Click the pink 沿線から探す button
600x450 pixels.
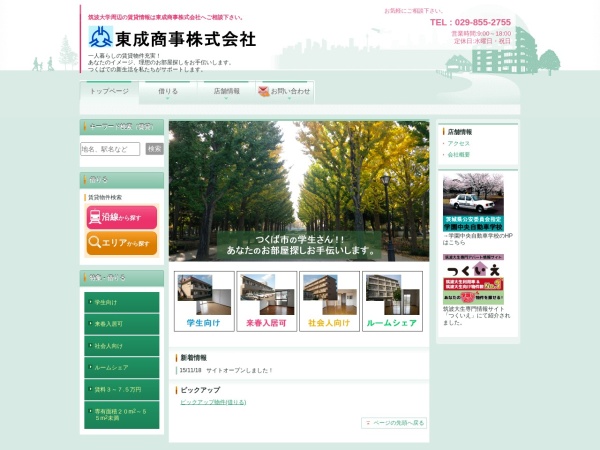pyautogui.click(x=122, y=217)
